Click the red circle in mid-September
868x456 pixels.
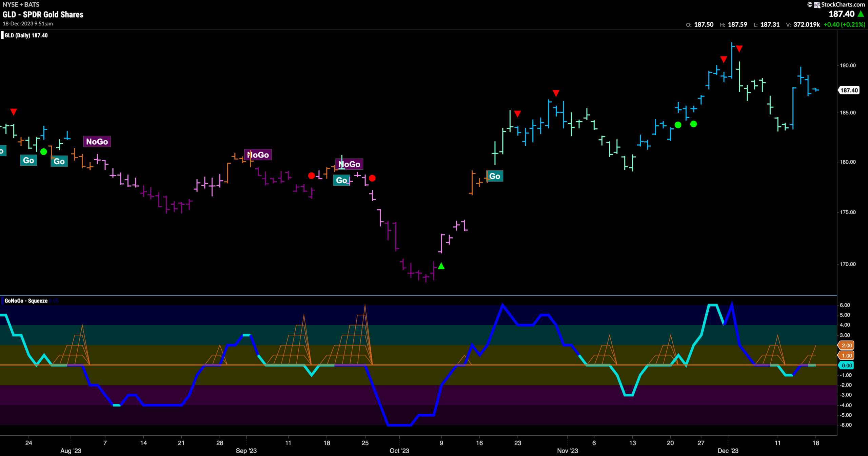311,175
